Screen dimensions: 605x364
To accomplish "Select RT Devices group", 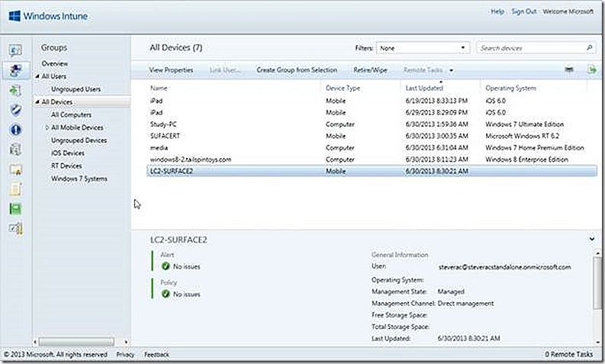I will [66, 166].
